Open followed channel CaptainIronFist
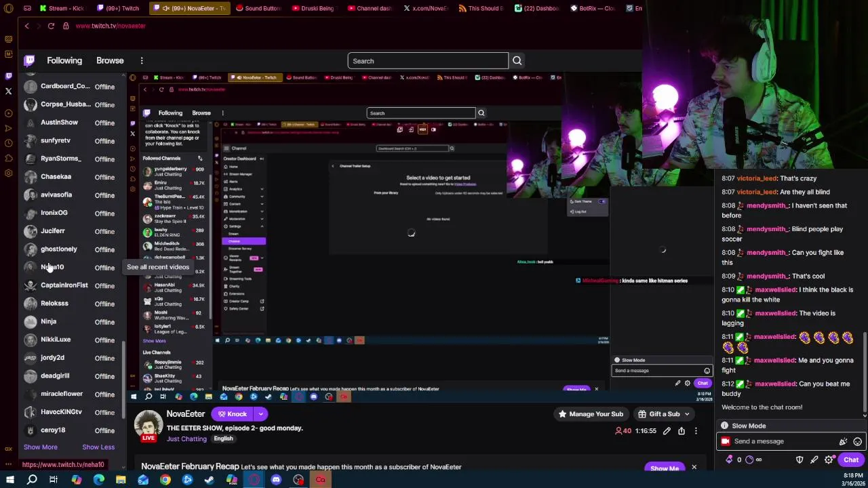The image size is (868, 488). [x=71, y=285]
